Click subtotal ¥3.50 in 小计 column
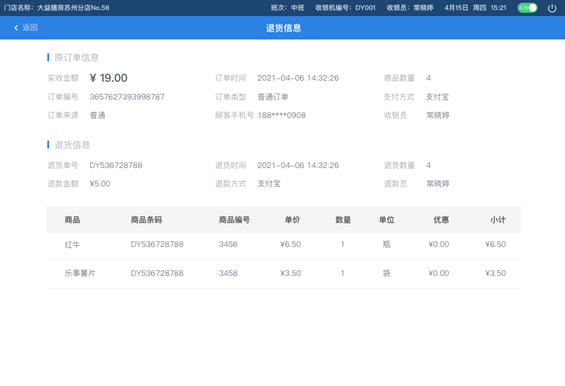Image resolution: width=565 pixels, height=386 pixels. tap(495, 273)
